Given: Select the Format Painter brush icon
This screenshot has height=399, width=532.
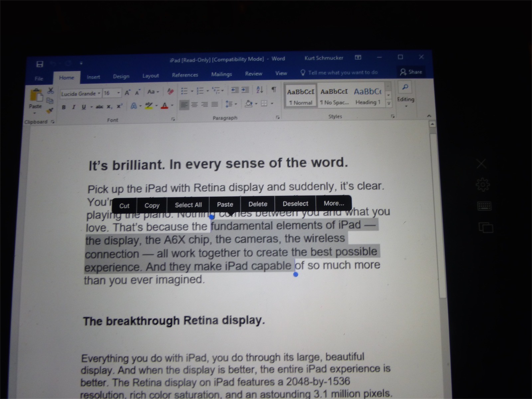Looking at the screenshot, I should pos(50,110).
